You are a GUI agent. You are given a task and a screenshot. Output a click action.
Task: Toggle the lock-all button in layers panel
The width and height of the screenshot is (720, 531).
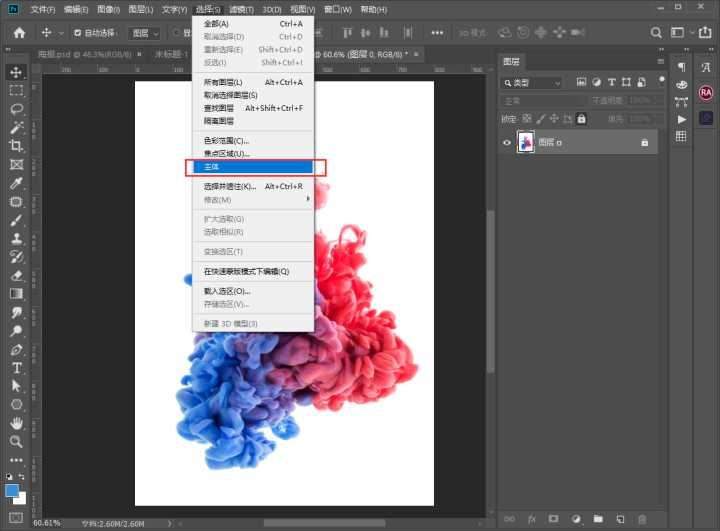coord(581,118)
